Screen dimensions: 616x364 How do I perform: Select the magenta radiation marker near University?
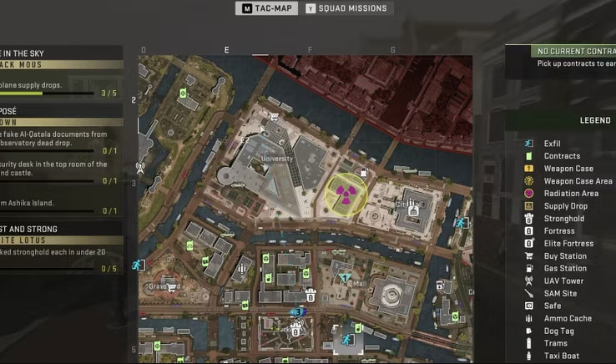[x=346, y=195]
